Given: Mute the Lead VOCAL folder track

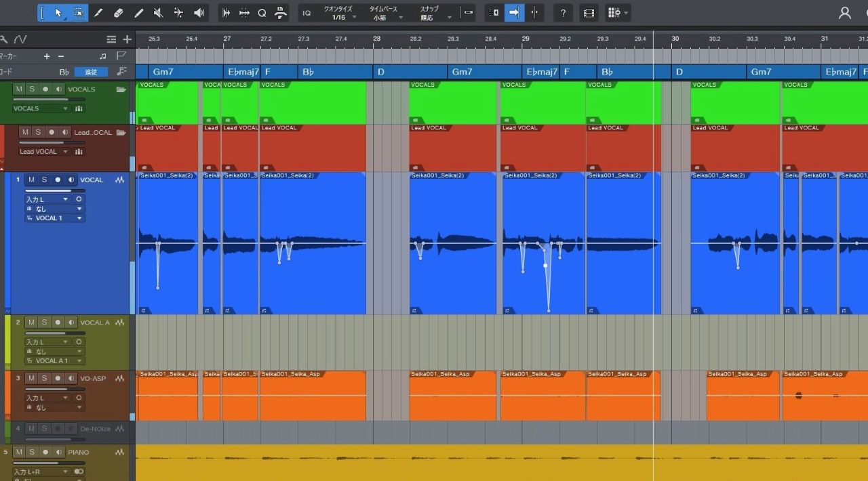Looking at the screenshot, I should point(25,132).
